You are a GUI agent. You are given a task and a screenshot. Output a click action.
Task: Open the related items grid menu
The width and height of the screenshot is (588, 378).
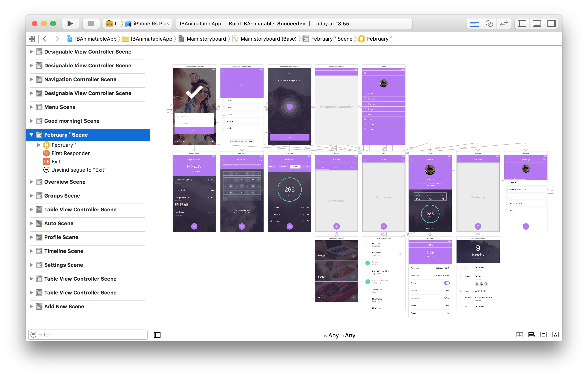(32, 39)
